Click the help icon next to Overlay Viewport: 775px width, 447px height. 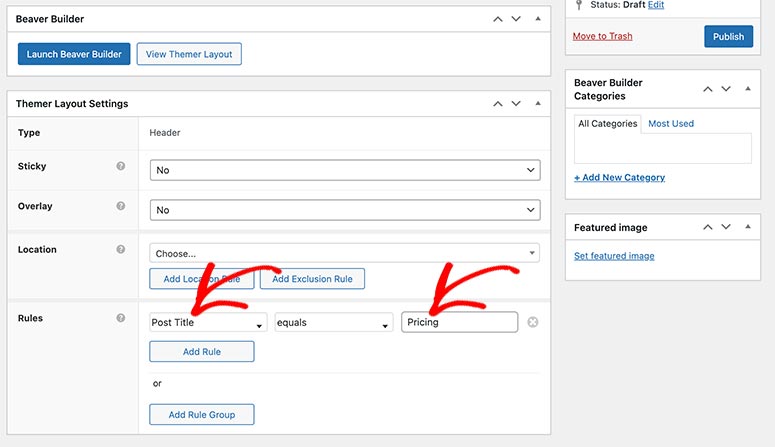pos(121,206)
